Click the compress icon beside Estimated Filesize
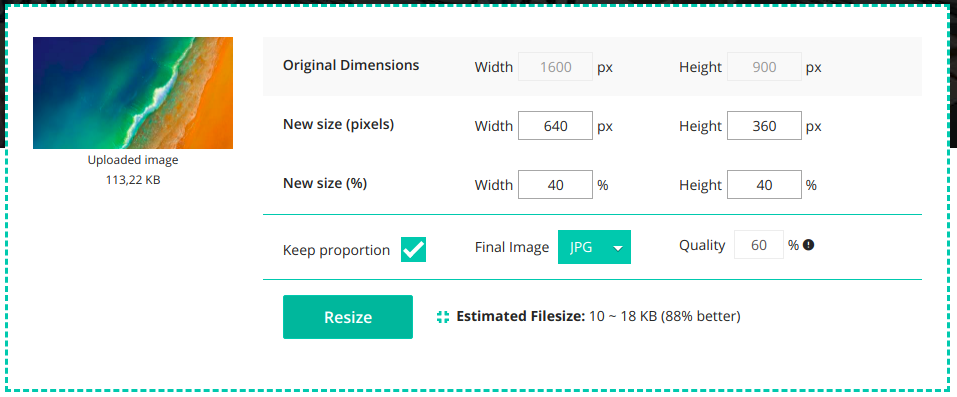Image resolution: width=957 pixels, height=397 pixels. pos(443,316)
